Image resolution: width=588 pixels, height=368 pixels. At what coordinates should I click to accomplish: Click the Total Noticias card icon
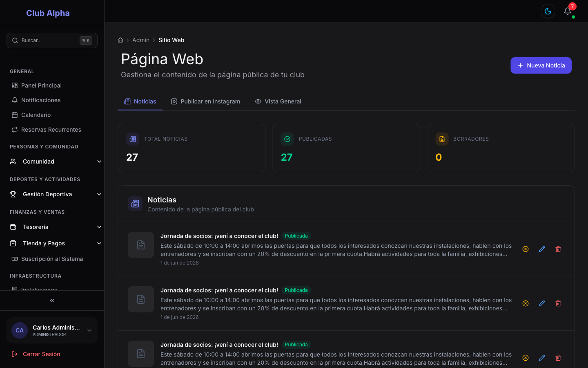pos(133,139)
